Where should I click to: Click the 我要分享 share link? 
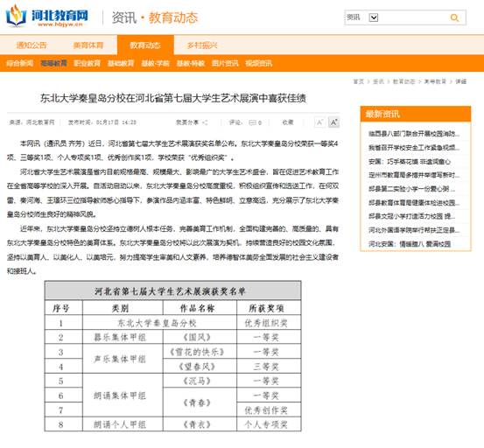(x=187, y=122)
